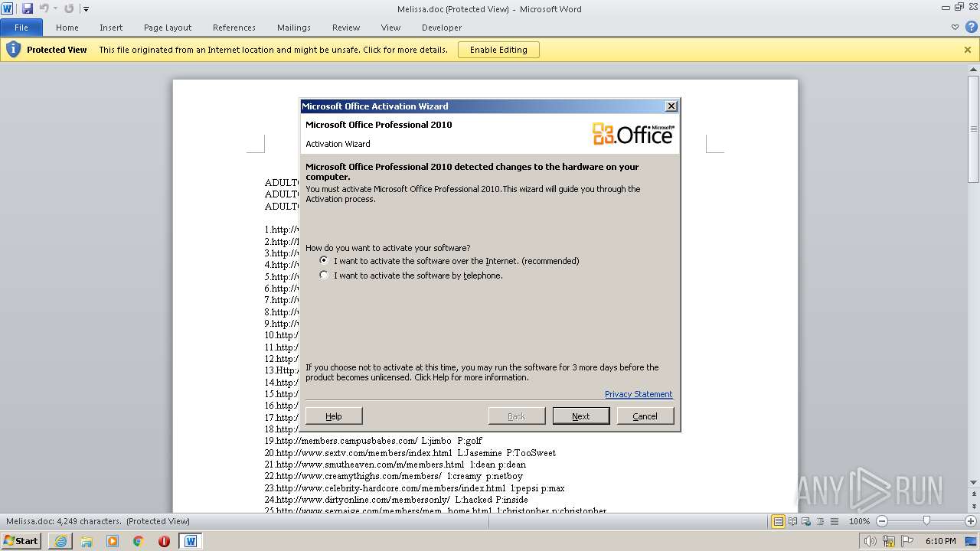
Task: Click the system clock showing 6:10 PM
Action: (941, 541)
